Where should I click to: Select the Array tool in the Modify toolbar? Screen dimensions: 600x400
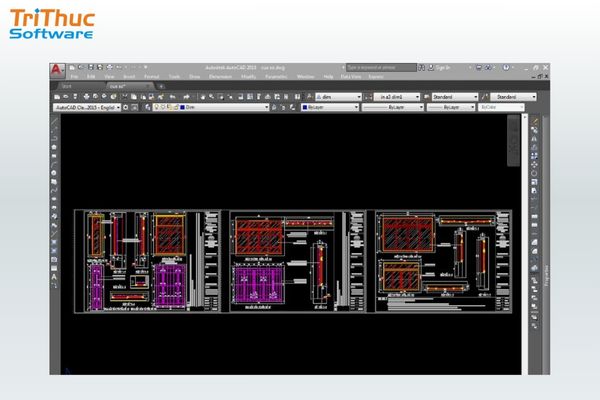[535, 156]
